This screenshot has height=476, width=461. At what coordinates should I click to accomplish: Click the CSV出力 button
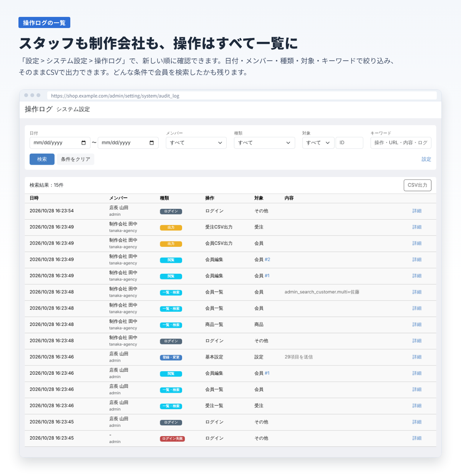(418, 185)
